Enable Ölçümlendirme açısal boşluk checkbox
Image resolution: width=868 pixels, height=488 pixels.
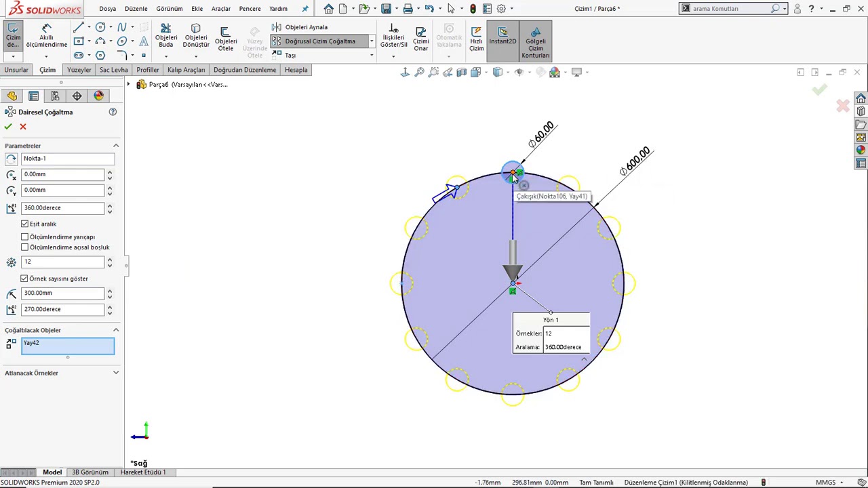pos(25,247)
